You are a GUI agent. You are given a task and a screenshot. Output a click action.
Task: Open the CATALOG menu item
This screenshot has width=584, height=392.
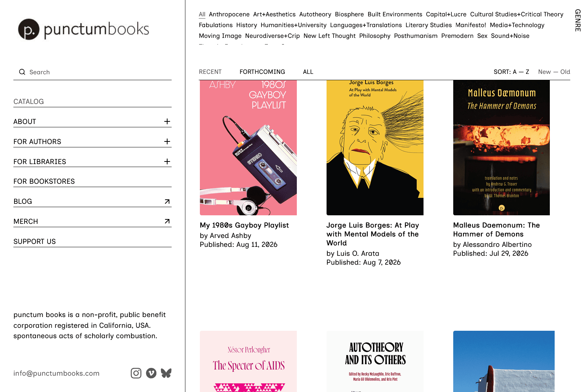pos(29,102)
